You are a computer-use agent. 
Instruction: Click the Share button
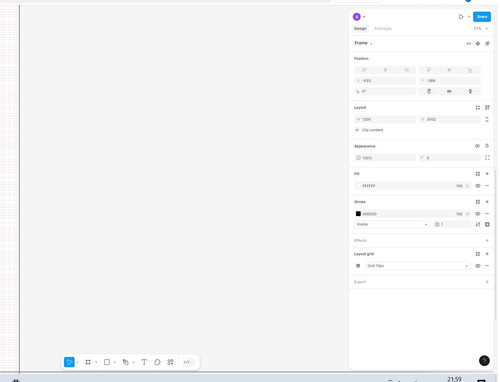click(x=482, y=17)
